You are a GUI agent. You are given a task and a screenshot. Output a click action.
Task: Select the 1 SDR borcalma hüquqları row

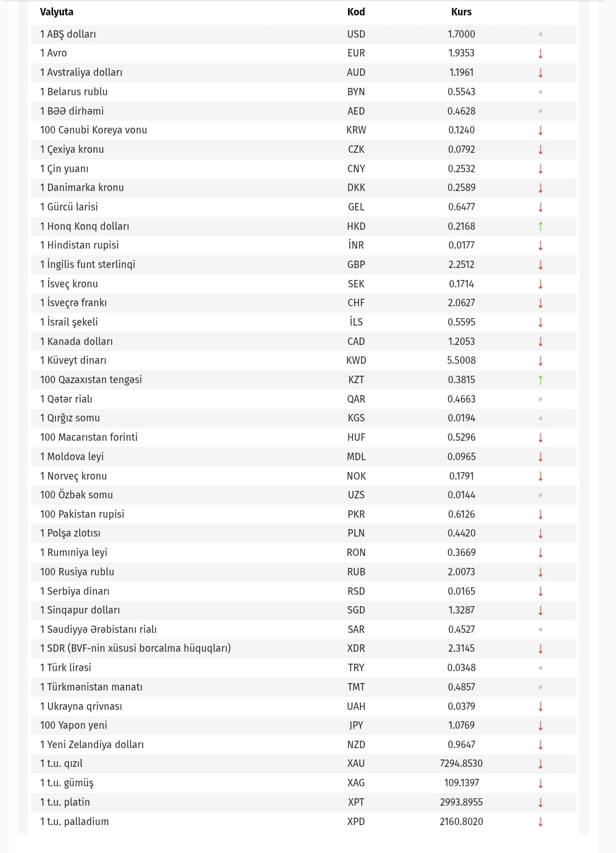click(x=303, y=648)
